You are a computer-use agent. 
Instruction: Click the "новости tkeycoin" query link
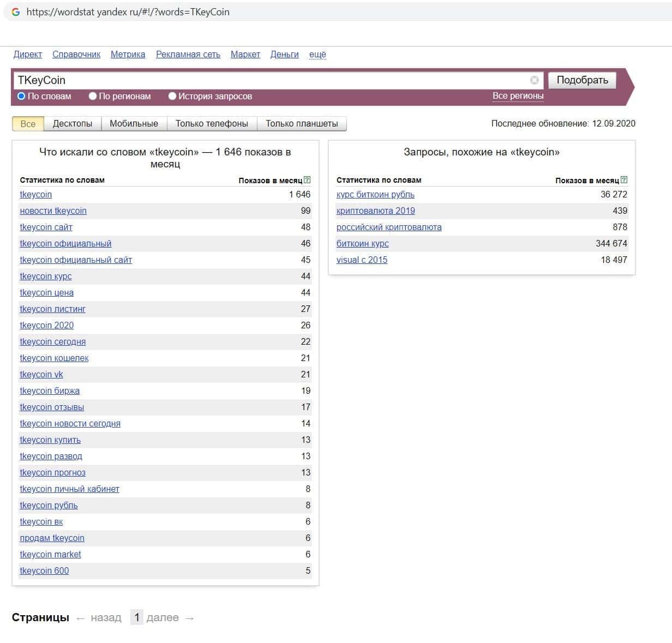point(53,211)
